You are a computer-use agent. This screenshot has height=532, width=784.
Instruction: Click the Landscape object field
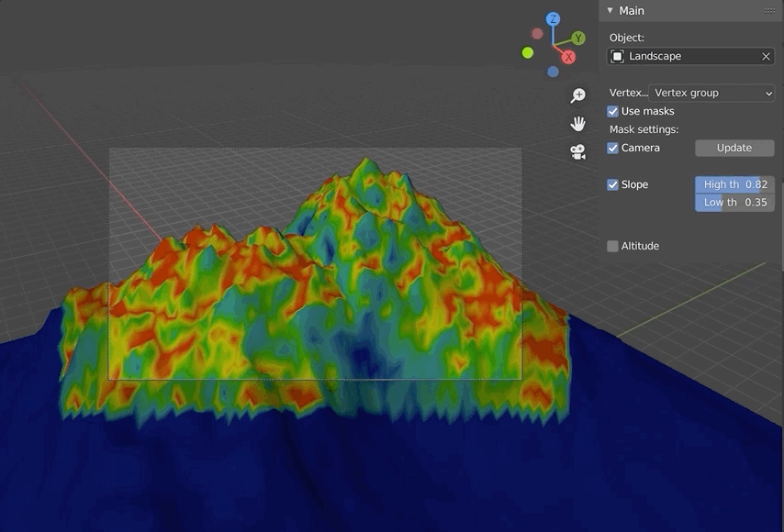point(690,57)
